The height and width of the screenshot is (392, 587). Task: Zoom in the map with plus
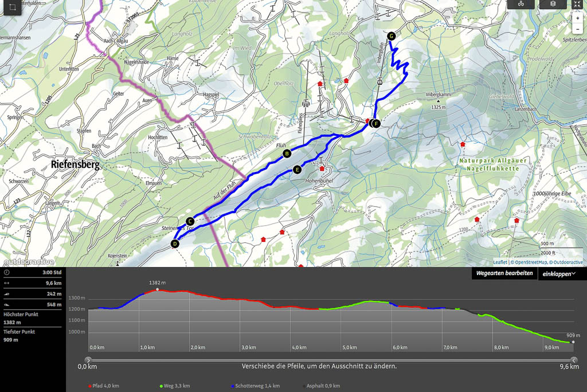click(578, 18)
